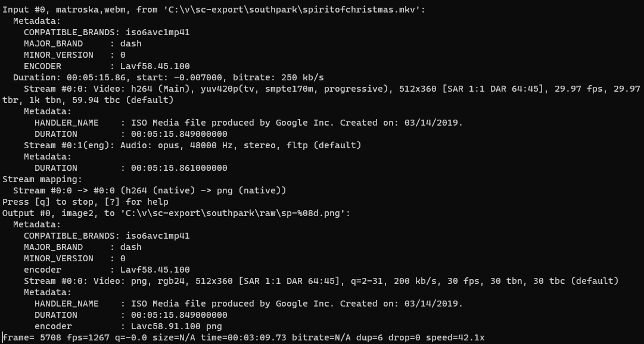Image resolution: width=644 pixels, height=344 pixels.
Task: Click the input ENCODER Lavf58.45.100 value
Action: point(155,66)
